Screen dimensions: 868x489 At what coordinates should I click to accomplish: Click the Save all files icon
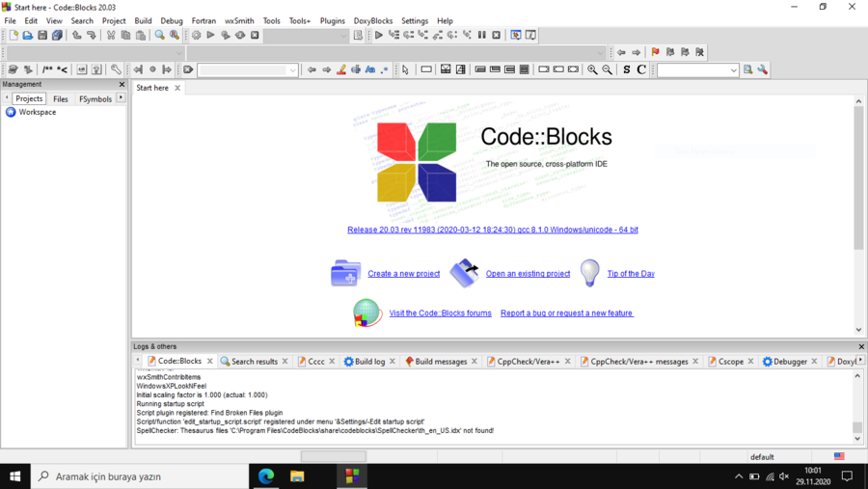tap(57, 35)
